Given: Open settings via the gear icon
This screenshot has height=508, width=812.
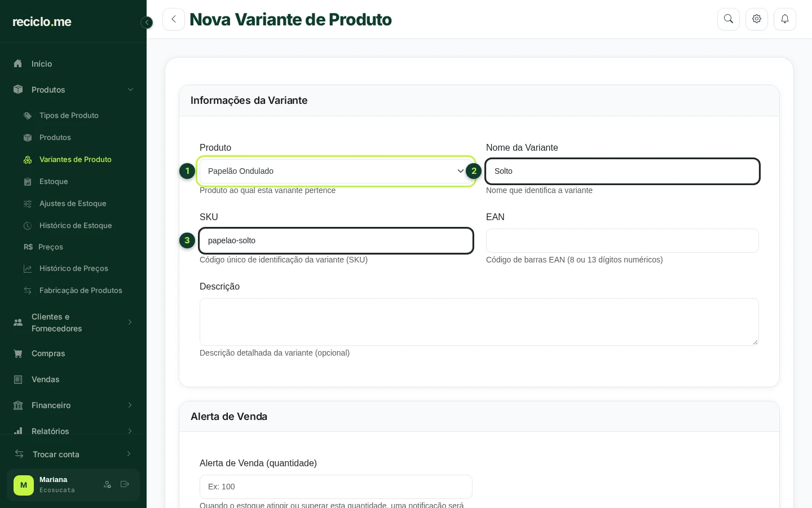Looking at the screenshot, I should tap(757, 19).
